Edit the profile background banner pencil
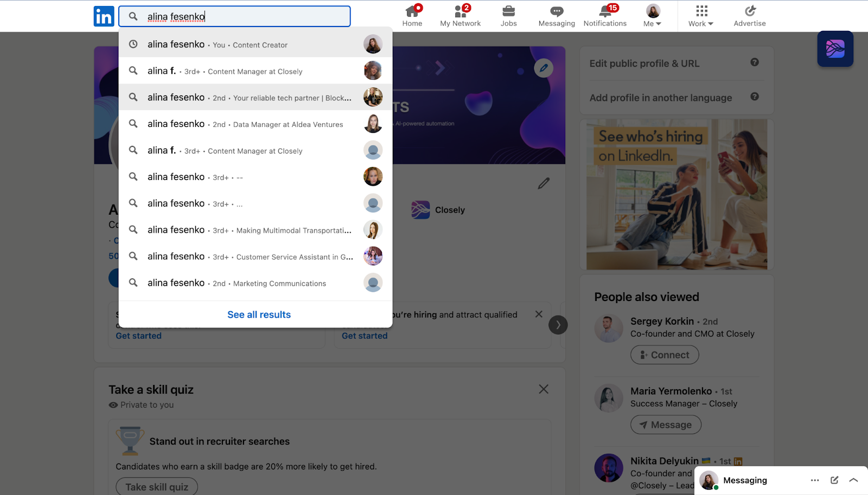 point(544,68)
